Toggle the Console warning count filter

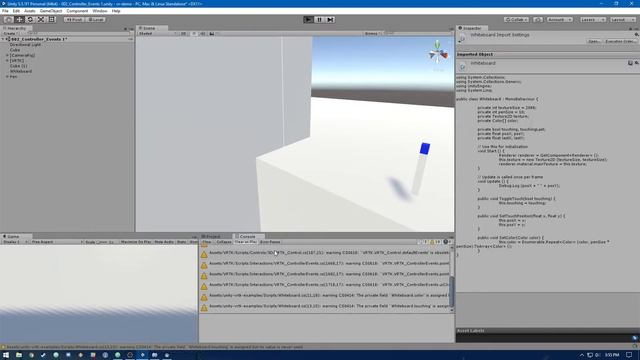point(435,242)
